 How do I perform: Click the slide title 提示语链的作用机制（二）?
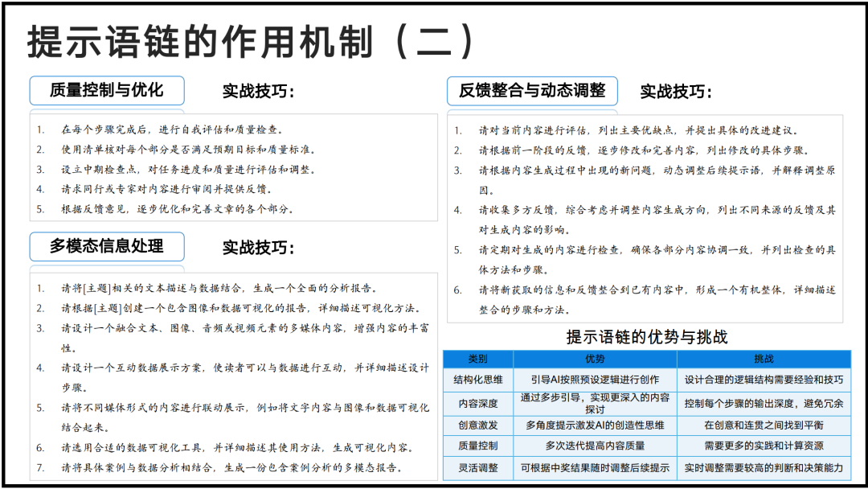pos(252,40)
